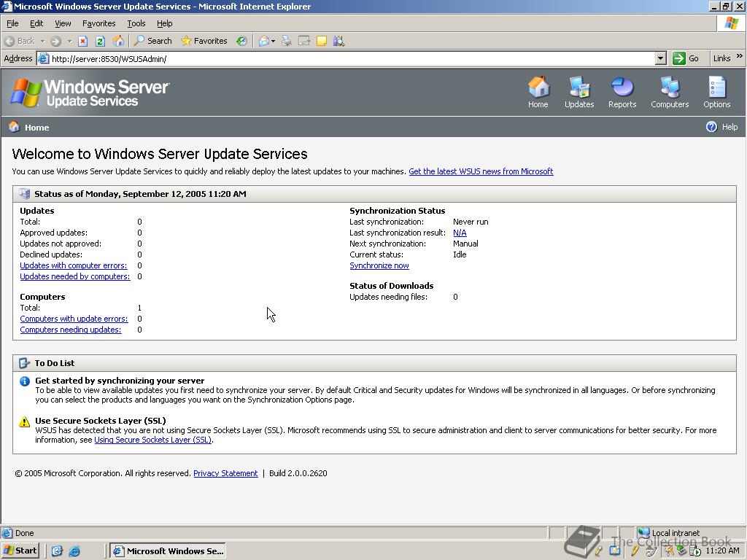Open the History toolbar icon
Viewport: 747px width, 560px height.
(242, 41)
